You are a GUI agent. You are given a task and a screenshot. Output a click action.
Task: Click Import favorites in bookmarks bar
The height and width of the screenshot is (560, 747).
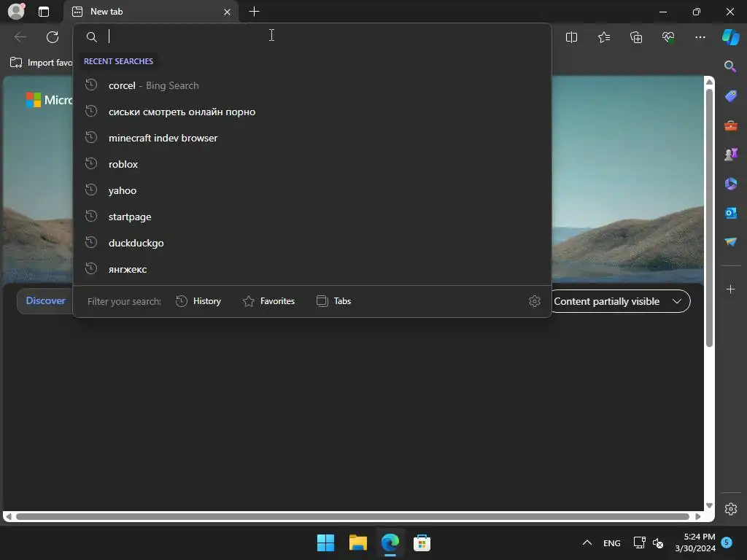[41, 63]
